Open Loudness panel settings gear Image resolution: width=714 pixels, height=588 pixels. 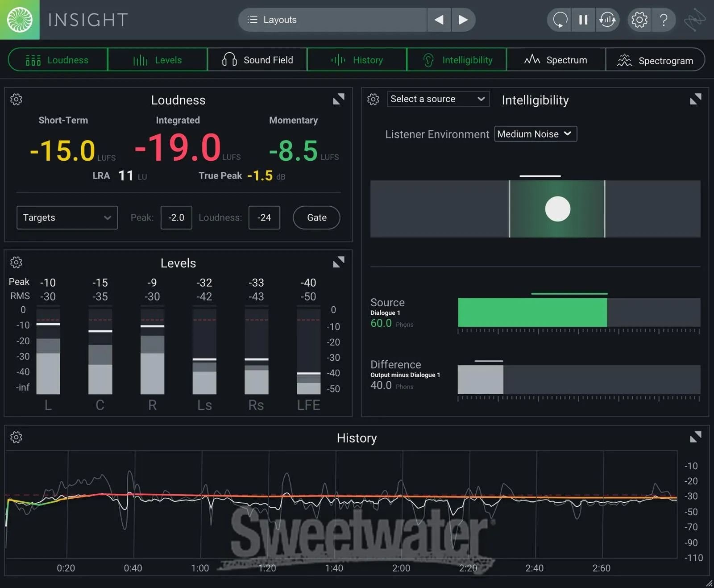[x=16, y=99]
